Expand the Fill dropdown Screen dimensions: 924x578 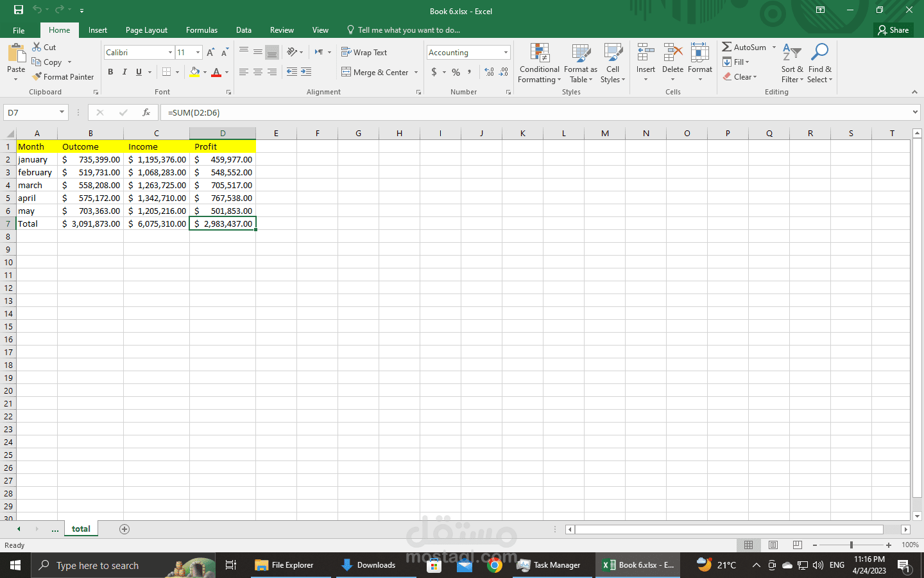pyautogui.click(x=737, y=62)
